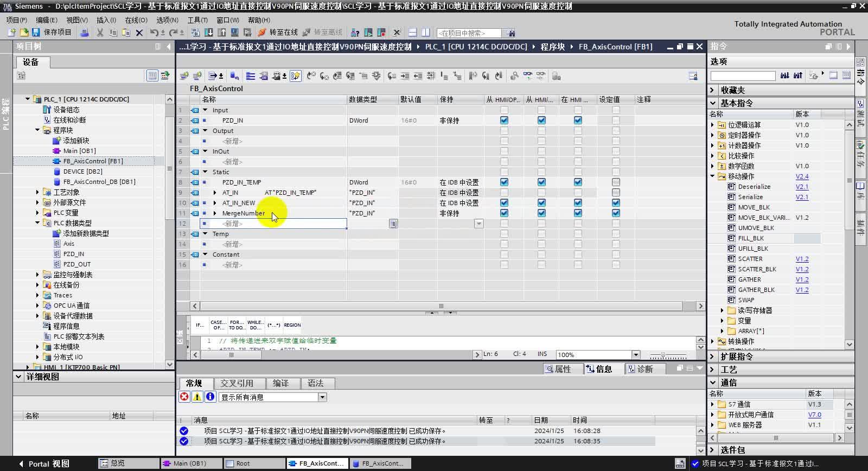Viewport: 868px width, 471px height.
Task: Open the message filter dropdown
Action: tap(322, 397)
